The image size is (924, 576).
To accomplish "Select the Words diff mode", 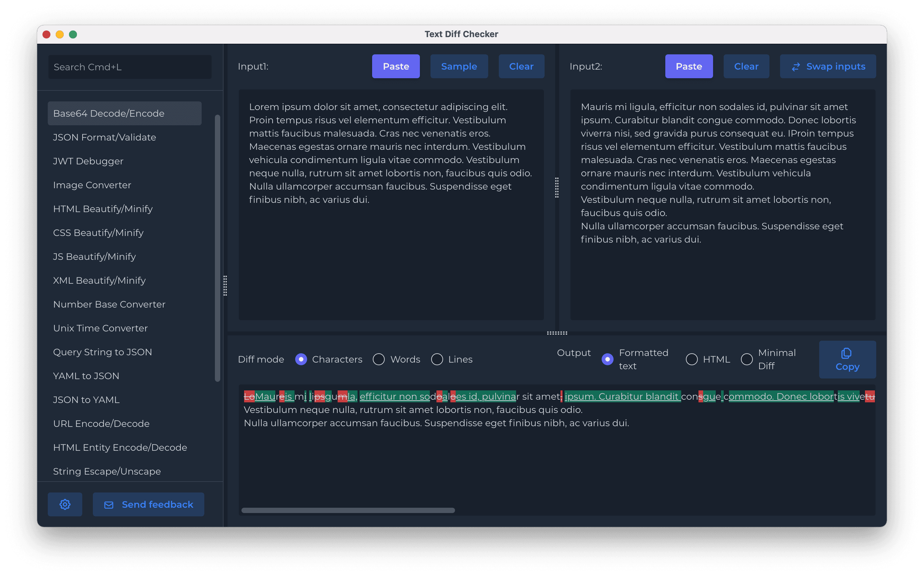I will click(x=378, y=359).
